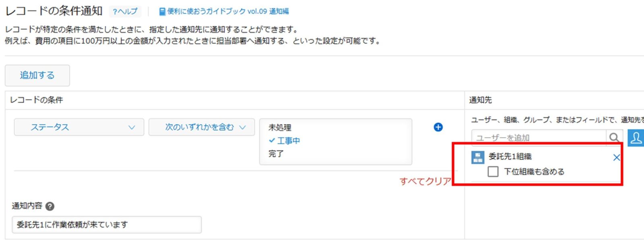
Task: Click the 追加する button
Action: tap(37, 75)
